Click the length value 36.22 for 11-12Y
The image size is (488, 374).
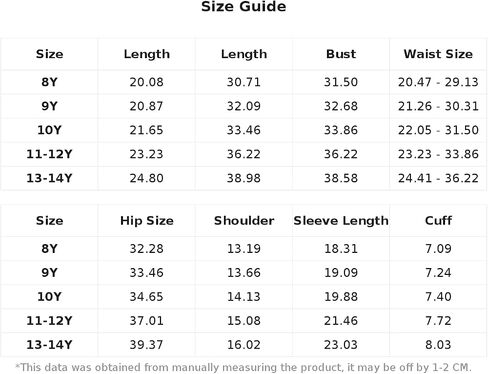pyautogui.click(x=244, y=154)
